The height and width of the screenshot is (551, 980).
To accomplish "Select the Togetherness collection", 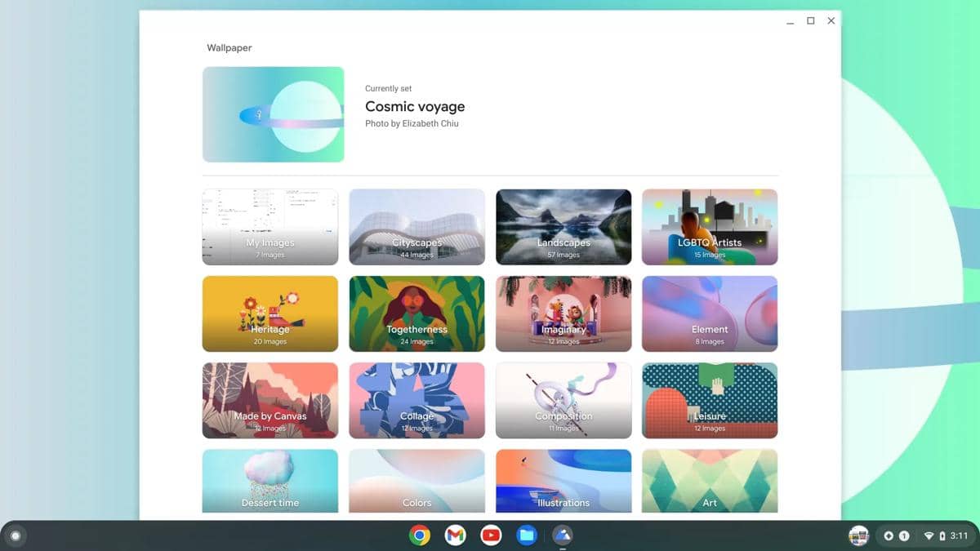I will (x=416, y=313).
